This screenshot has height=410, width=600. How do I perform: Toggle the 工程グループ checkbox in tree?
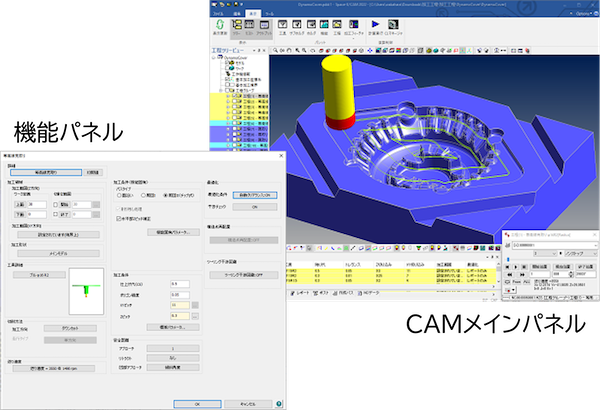227,90
